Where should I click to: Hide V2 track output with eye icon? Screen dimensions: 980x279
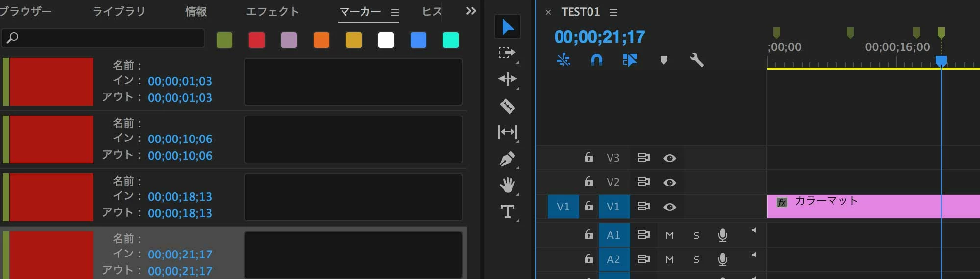[x=670, y=183]
